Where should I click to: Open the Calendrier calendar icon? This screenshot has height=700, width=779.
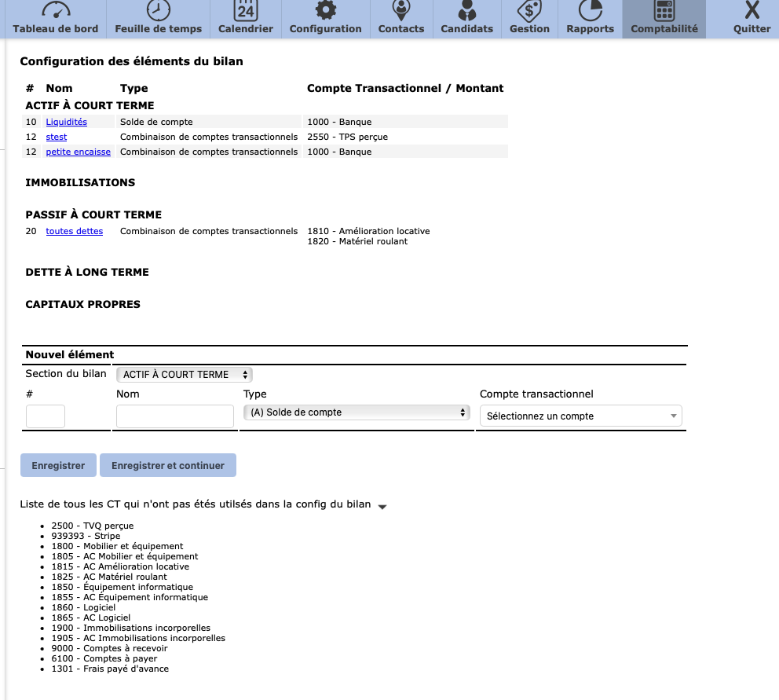click(x=245, y=11)
